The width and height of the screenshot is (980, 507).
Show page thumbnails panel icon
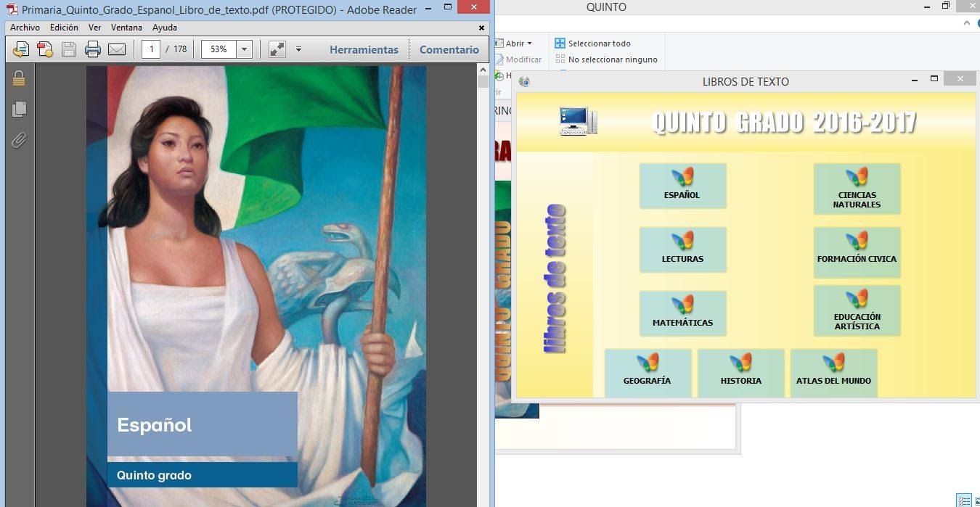[x=19, y=109]
